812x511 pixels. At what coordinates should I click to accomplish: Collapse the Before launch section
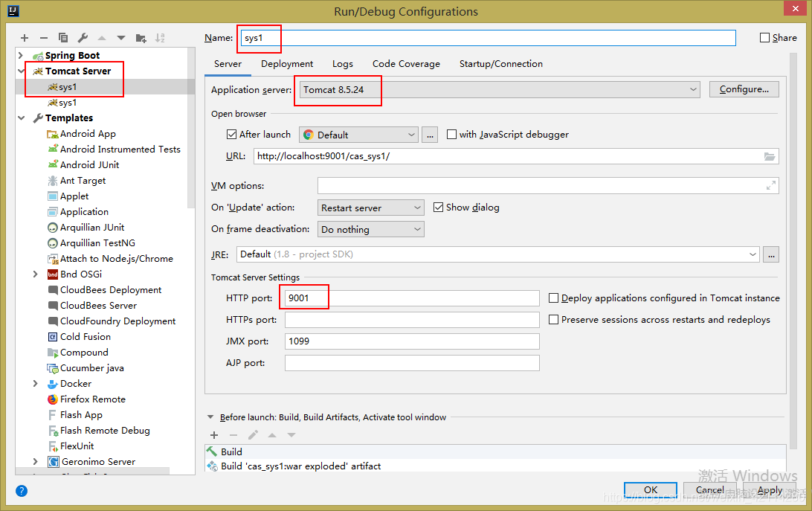(210, 417)
